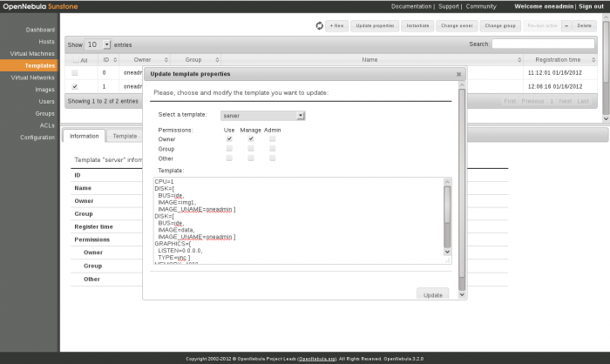This screenshot has height=364, width=610.
Task: Sort by the Owner column arrows
Action: [166, 60]
